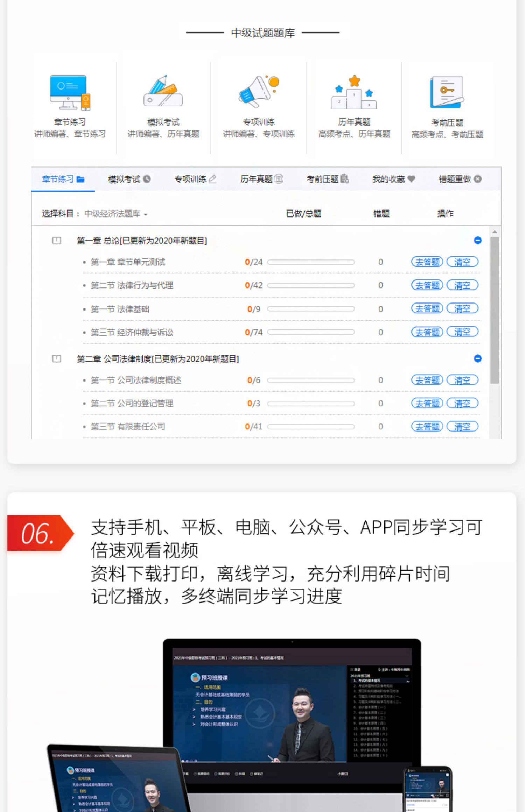This screenshot has height=812, width=525.
Task: Click 清空 for 第三节 有限责任公司
Action: pos(463,427)
